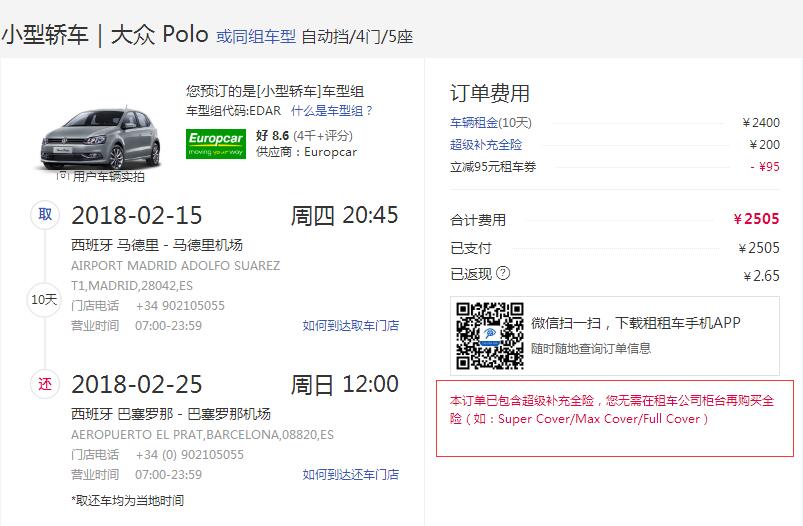803x526 pixels.
Task: Click the (4千+评分) rating count
Action: click(322, 135)
